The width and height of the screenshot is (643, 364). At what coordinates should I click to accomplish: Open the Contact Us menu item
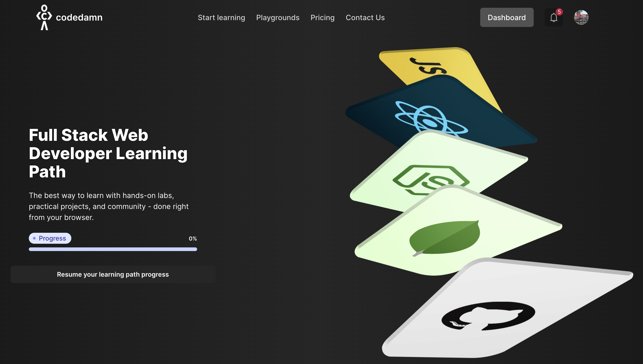coord(365,17)
